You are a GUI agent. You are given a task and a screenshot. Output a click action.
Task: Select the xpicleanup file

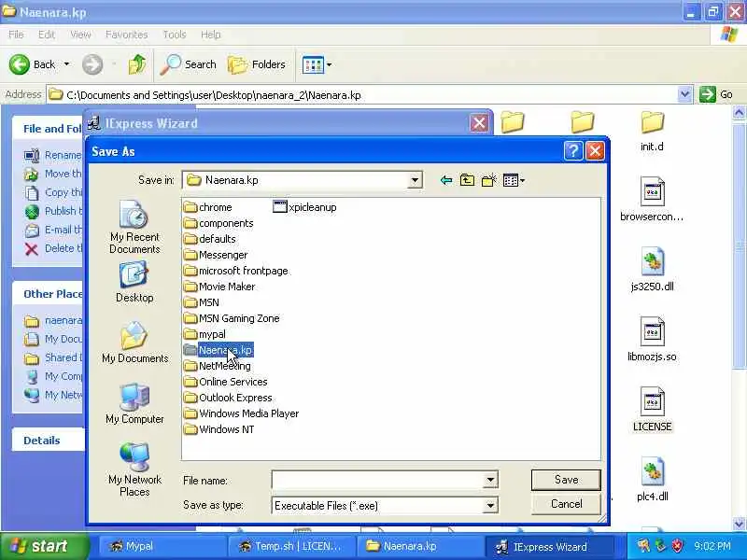click(x=305, y=207)
